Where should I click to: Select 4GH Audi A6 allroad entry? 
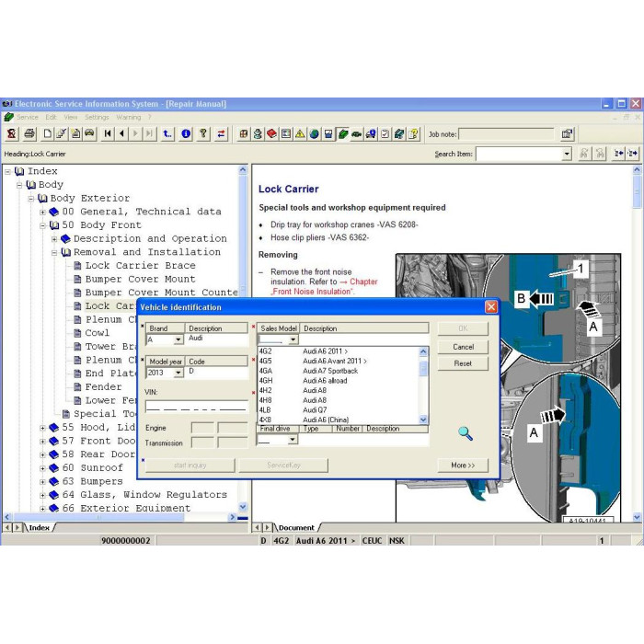[x=338, y=381]
